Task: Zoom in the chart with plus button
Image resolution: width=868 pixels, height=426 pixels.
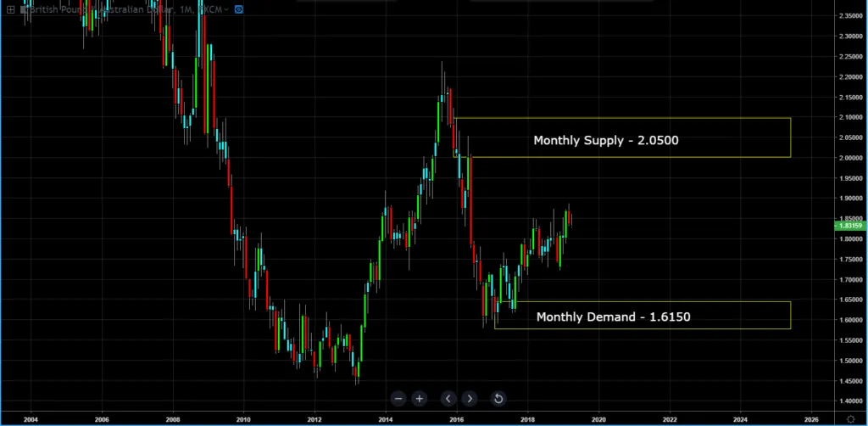Action: pos(419,398)
